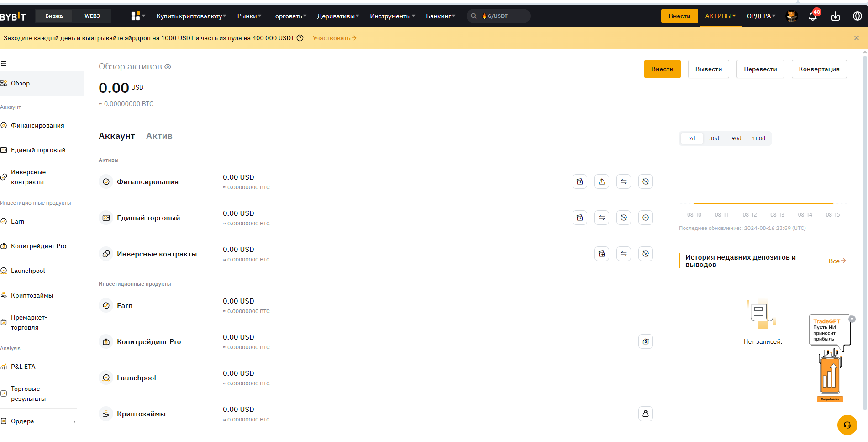Click the action icon in the main Криптозаймы row
This screenshot has height=442, width=868.
click(x=646, y=414)
